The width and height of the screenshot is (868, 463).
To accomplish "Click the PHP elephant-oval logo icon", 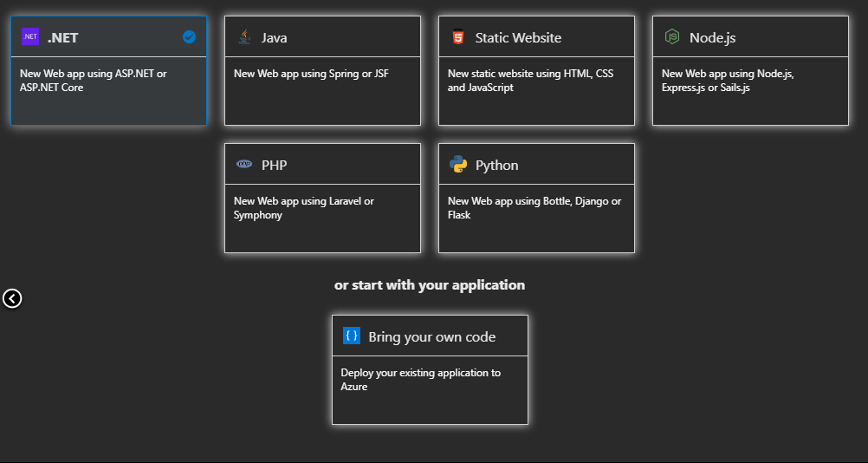I will [x=244, y=164].
